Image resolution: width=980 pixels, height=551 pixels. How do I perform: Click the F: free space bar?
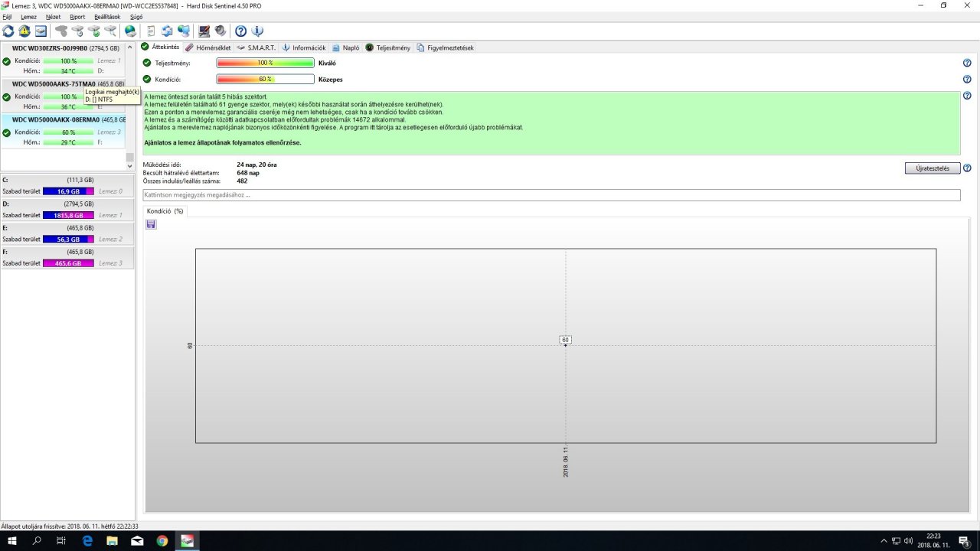coord(68,263)
